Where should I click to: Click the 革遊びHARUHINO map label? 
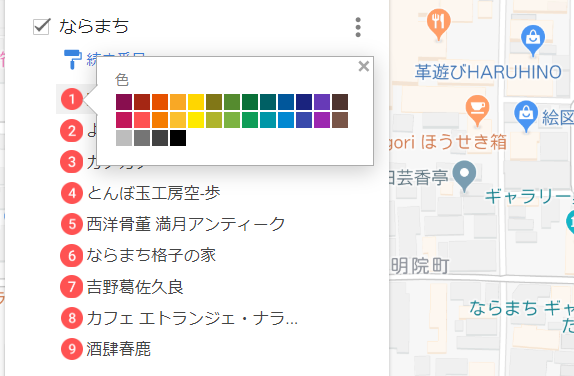pyautogui.click(x=488, y=72)
